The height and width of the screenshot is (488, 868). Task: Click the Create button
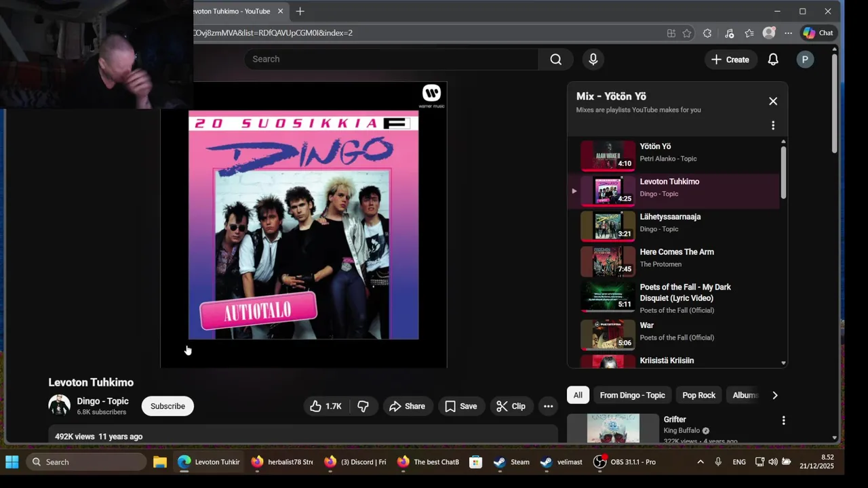[x=730, y=60]
